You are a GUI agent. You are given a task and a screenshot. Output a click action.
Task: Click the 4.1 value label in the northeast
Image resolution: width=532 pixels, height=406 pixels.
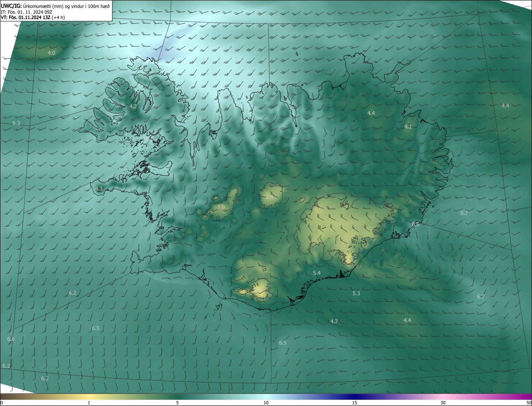(x=408, y=127)
